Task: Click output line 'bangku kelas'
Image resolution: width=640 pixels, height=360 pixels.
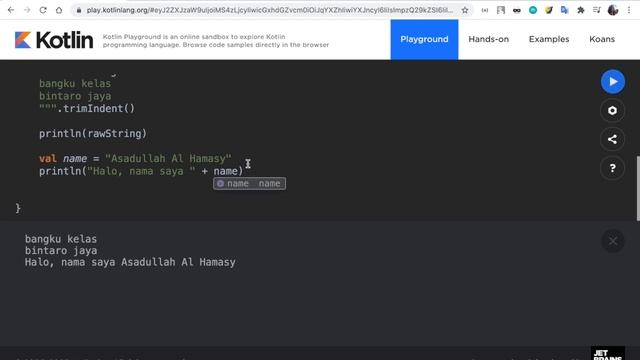Action: click(x=61, y=239)
